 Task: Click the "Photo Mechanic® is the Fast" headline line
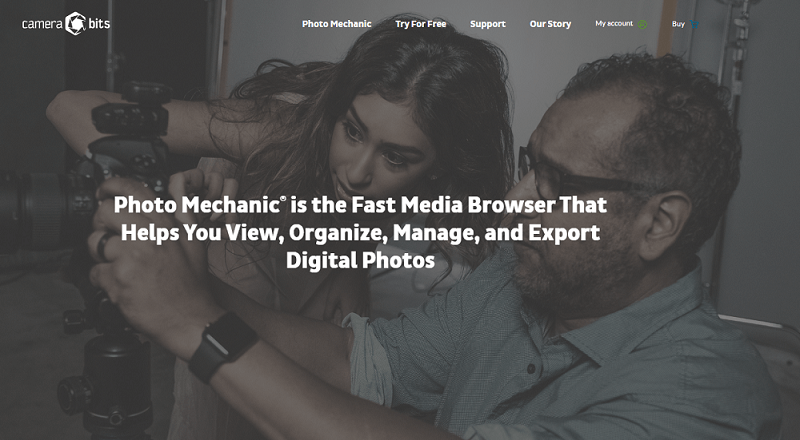point(360,205)
